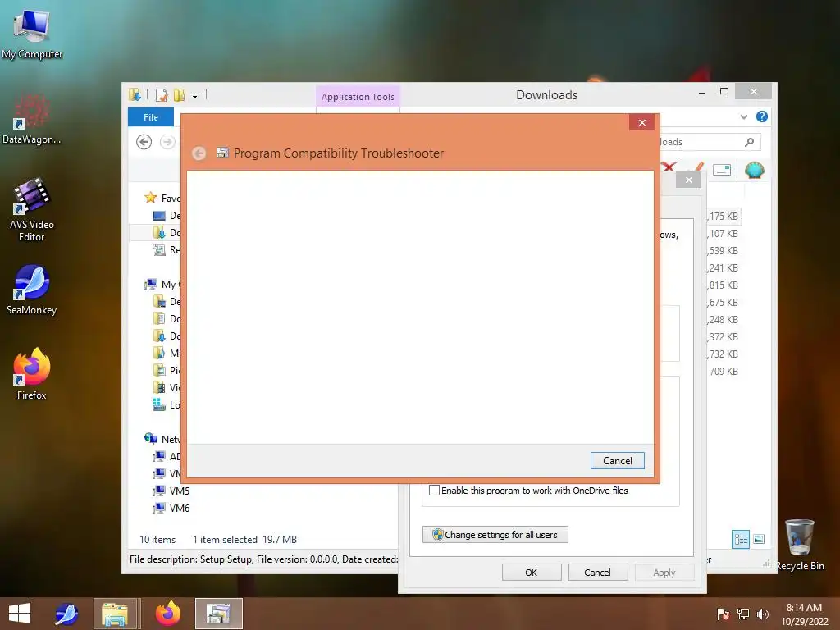
Task: Select Favorites star in navigation pane
Action: (x=151, y=198)
